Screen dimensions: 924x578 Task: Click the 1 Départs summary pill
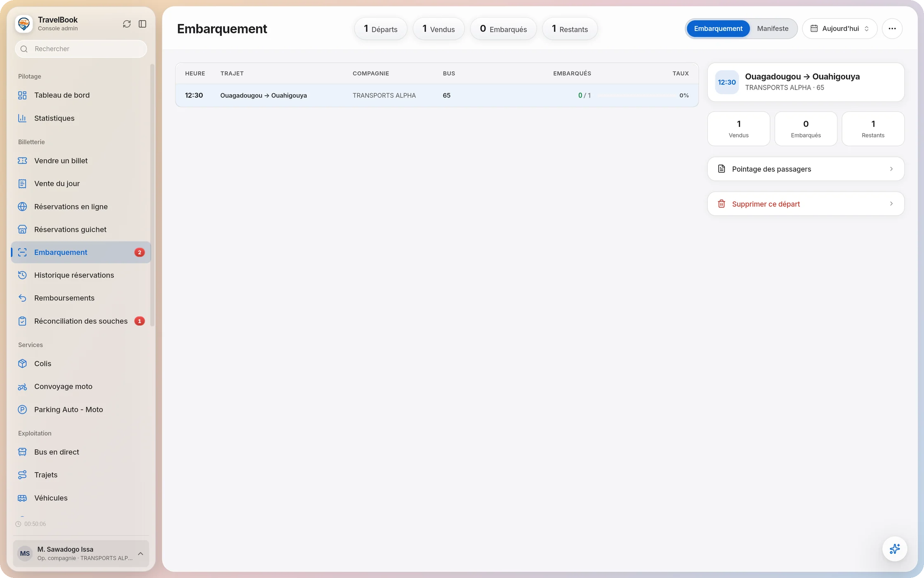[x=380, y=29]
